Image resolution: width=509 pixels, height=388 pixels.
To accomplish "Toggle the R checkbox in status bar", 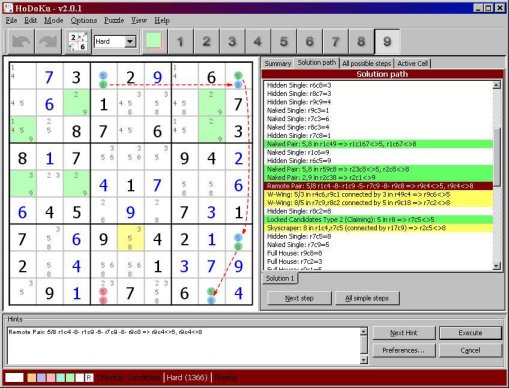I will coord(89,378).
